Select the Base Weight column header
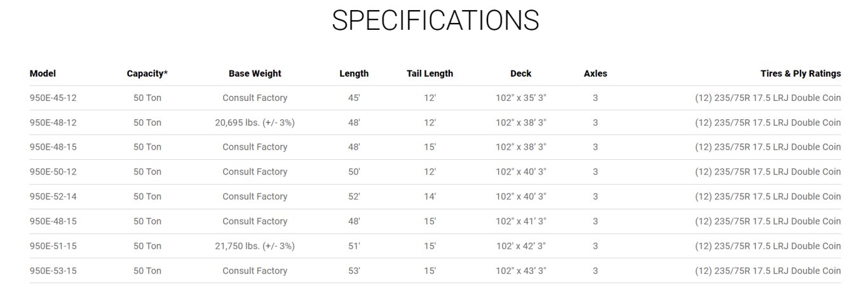Image resolution: width=868 pixels, height=295 pixels. coord(255,74)
